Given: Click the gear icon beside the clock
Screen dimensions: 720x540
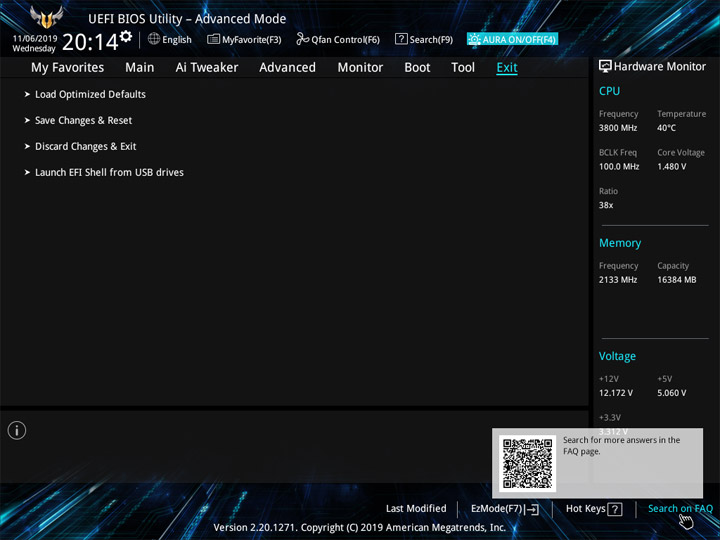Looking at the screenshot, I should point(126,36).
